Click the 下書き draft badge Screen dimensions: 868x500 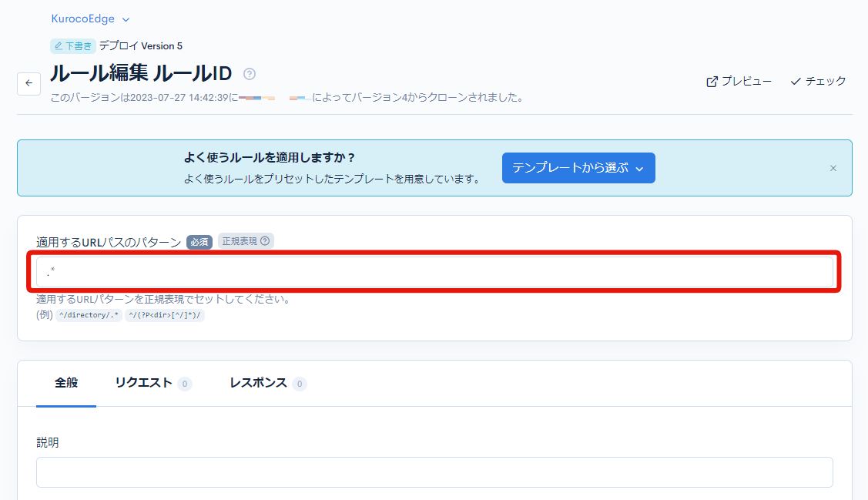point(73,46)
